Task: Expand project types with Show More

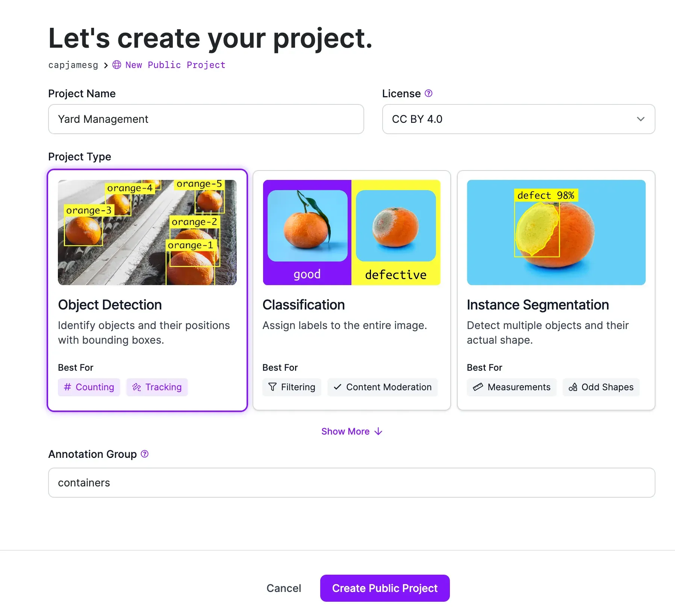Action: [351, 431]
